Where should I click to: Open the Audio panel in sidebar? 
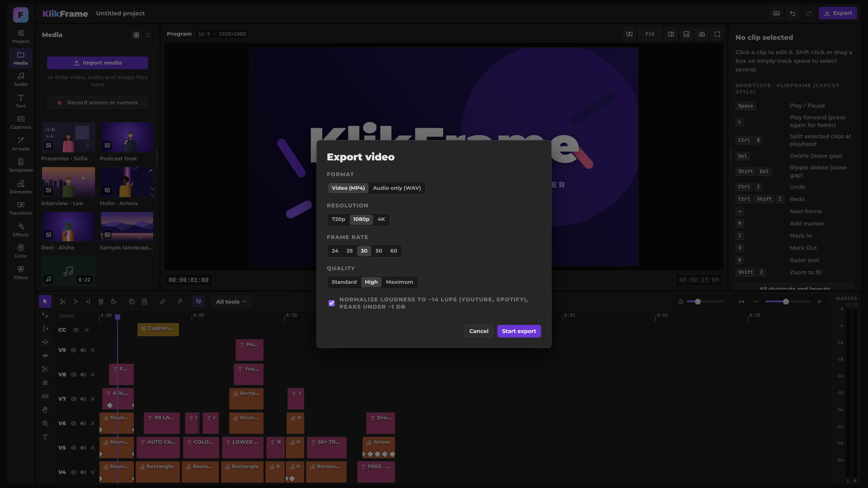(21, 80)
